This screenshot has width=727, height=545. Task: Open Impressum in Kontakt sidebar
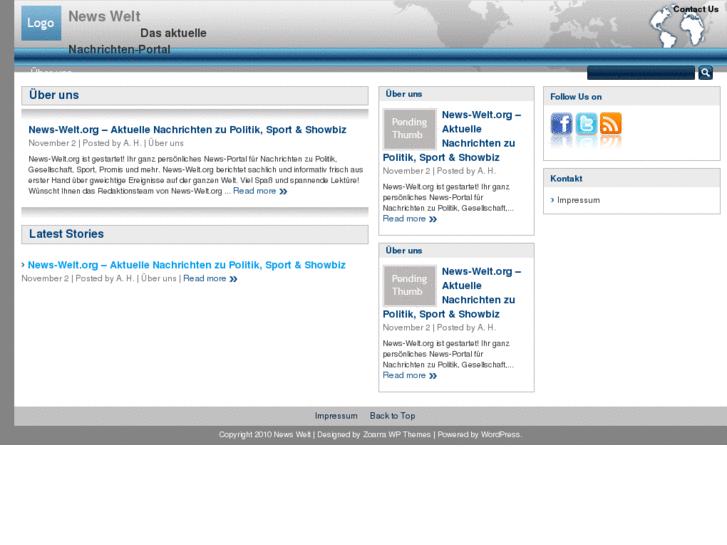coord(578,200)
